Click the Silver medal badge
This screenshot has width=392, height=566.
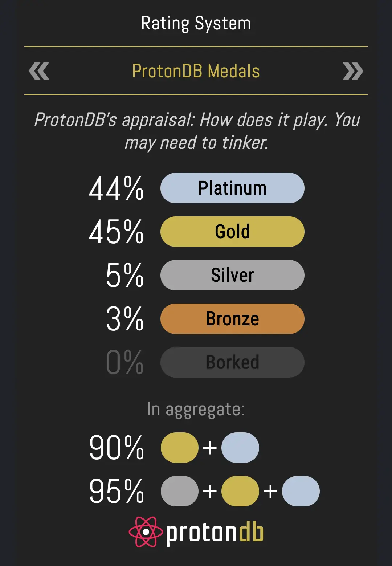coord(232,275)
